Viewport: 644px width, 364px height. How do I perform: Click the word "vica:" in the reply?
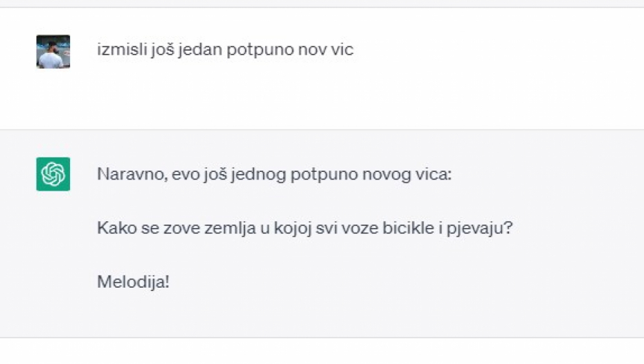432,174
